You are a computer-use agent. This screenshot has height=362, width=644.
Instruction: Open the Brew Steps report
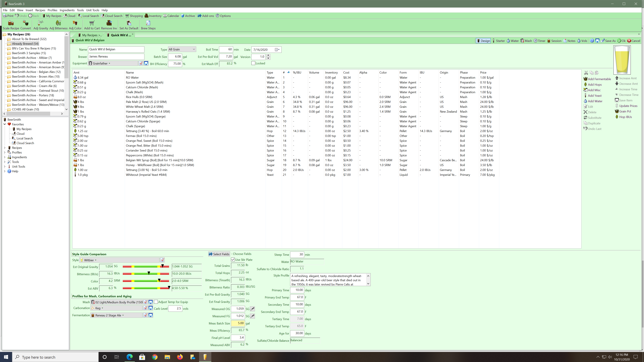148,25
